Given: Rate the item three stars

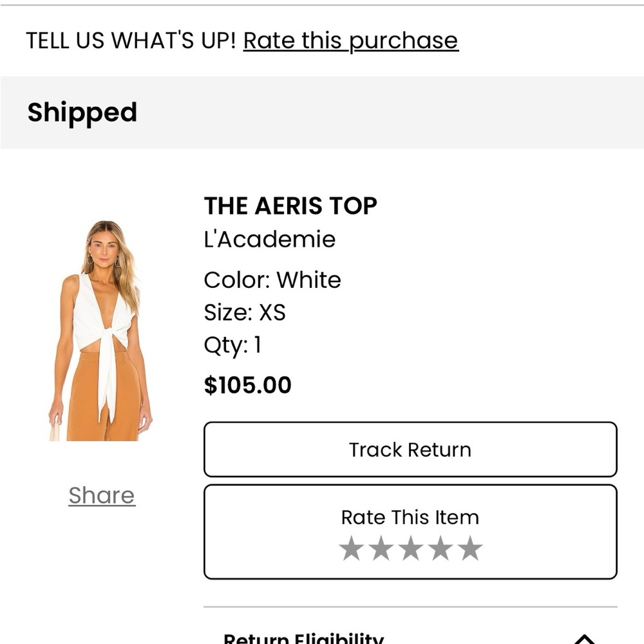Looking at the screenshot, I should pos(411,549).
